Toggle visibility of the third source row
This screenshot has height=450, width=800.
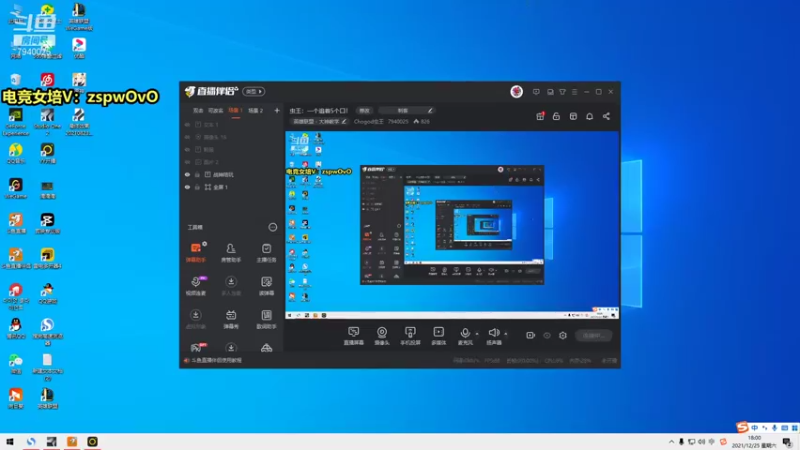pos(187,149)
